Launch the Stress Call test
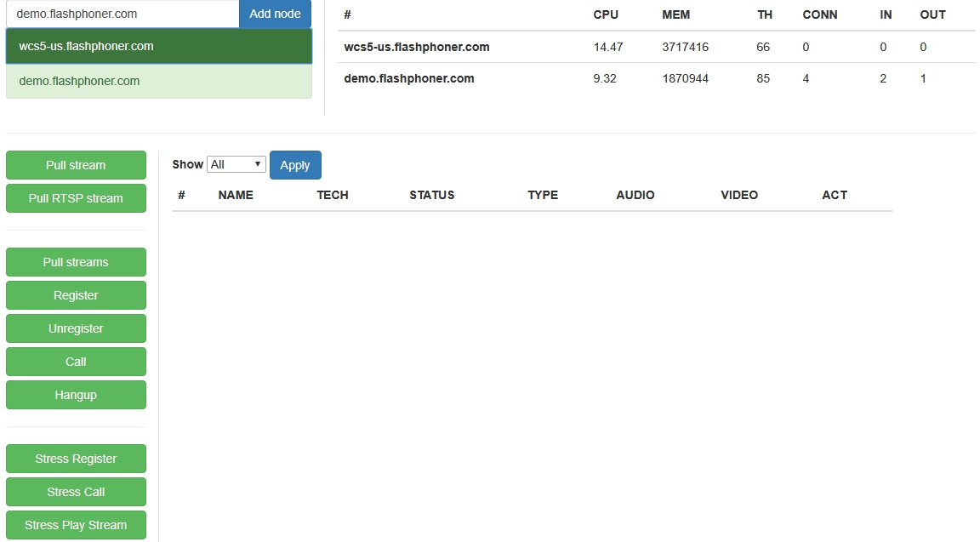This screenshot has width=980, height=542. [x=76, y=492]
